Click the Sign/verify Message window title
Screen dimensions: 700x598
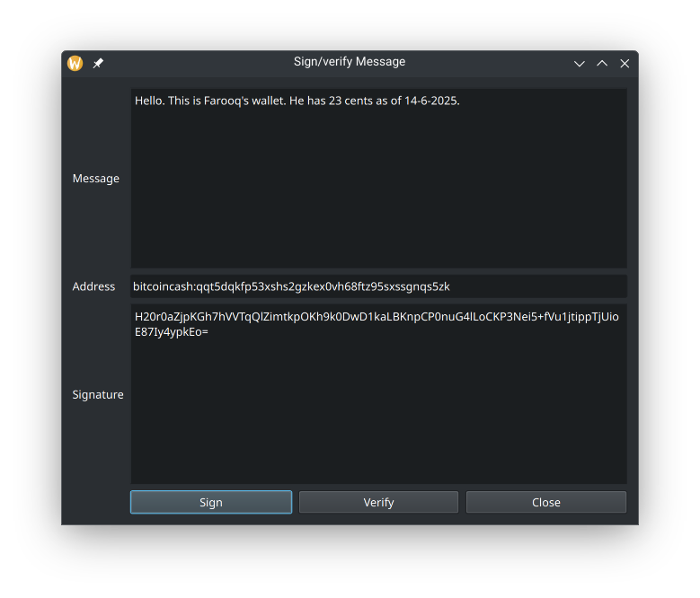(350, 62)
